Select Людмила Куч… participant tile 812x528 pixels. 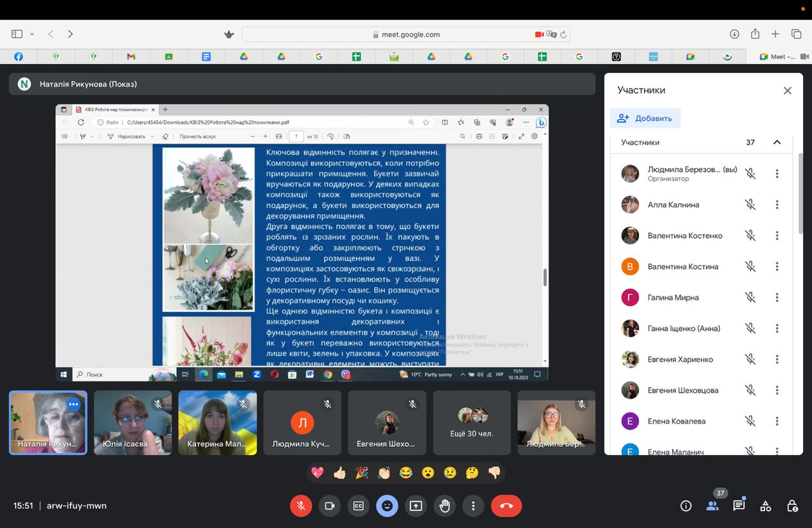pos(302,423)
